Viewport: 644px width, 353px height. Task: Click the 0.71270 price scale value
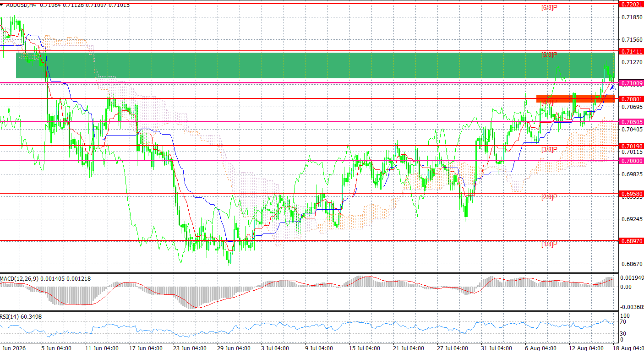[x=632, y=62]
